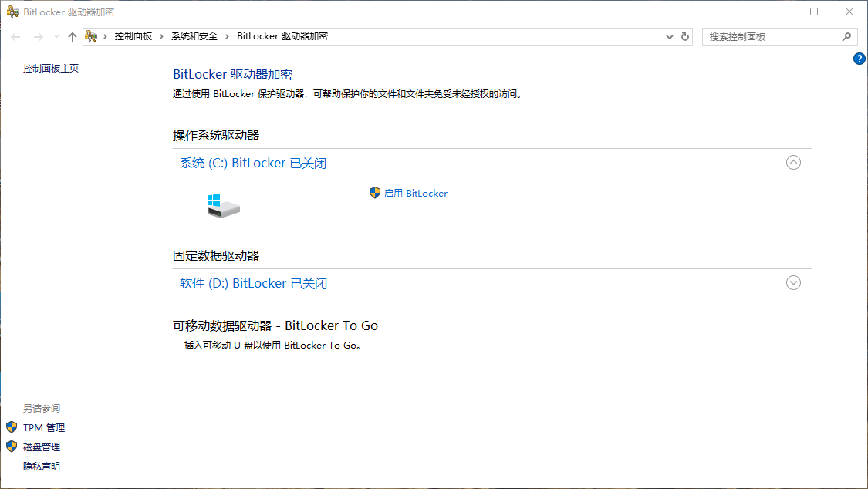Go to 控制面板主页
868x489 pixels.
coord(51,68)
